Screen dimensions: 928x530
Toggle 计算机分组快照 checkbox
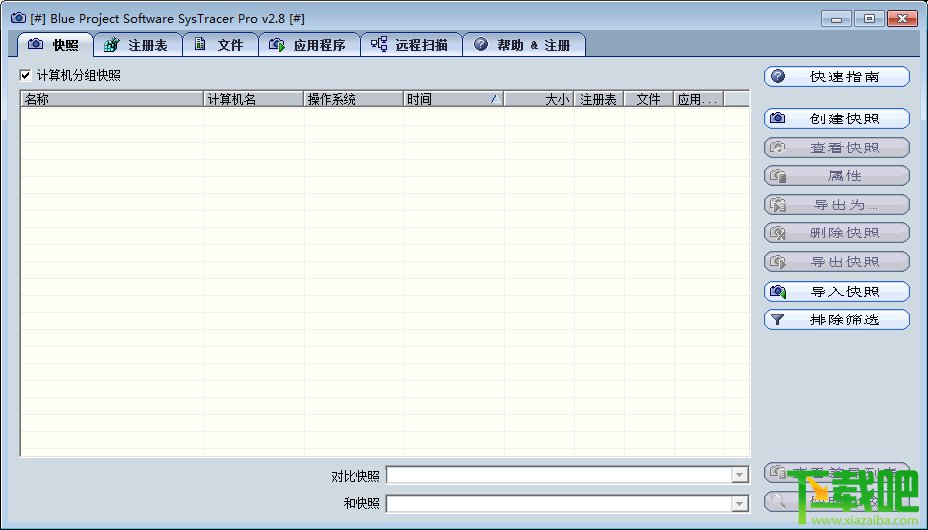[x=25, y=75]
